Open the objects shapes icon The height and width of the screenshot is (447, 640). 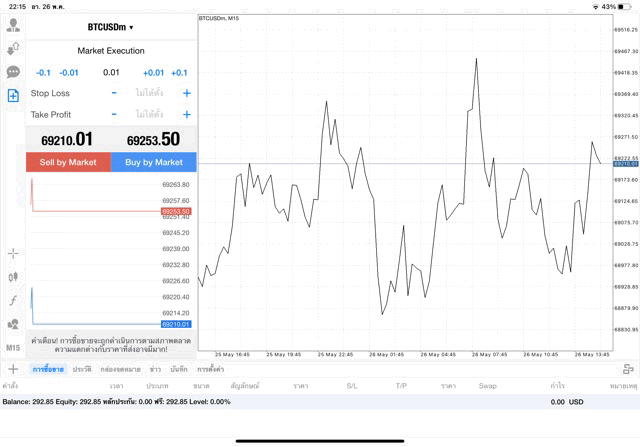(13, 325)
